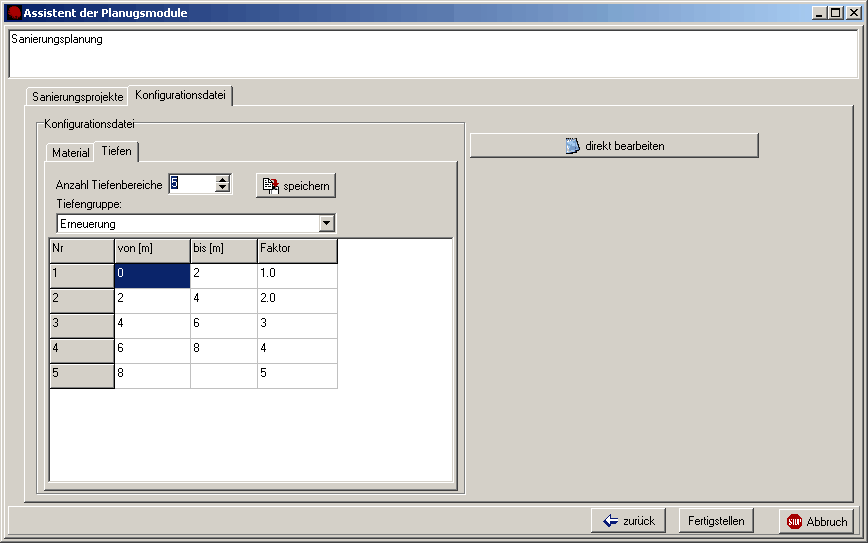Switch to the Material tab
This screenshot has height=543, width=868.
pos(71,153)
